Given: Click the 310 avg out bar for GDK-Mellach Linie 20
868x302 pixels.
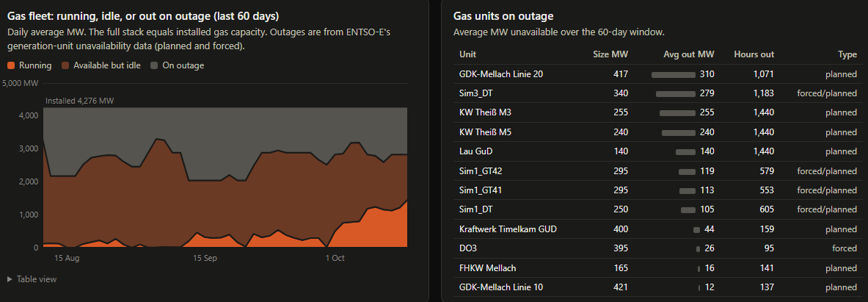Looking at the screenshot, I should 673,74.
